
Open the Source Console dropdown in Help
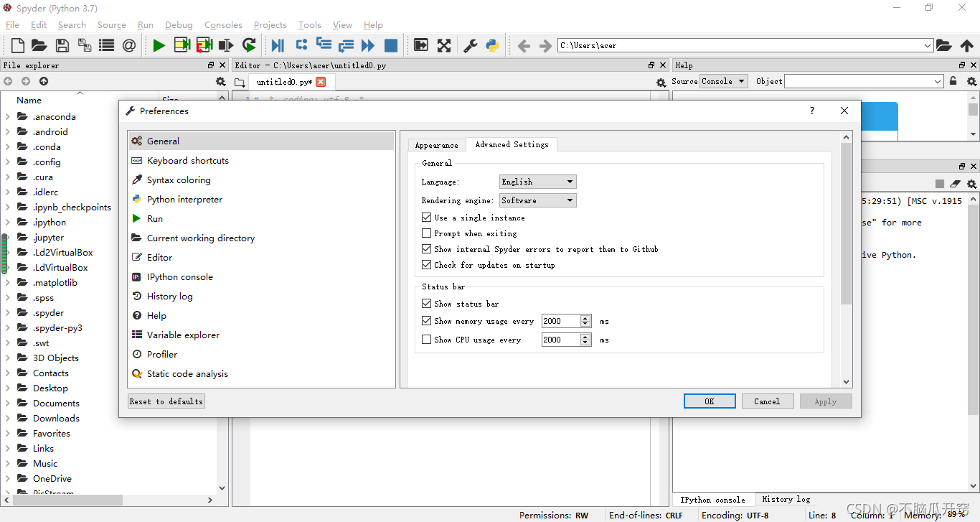point(724,81)
